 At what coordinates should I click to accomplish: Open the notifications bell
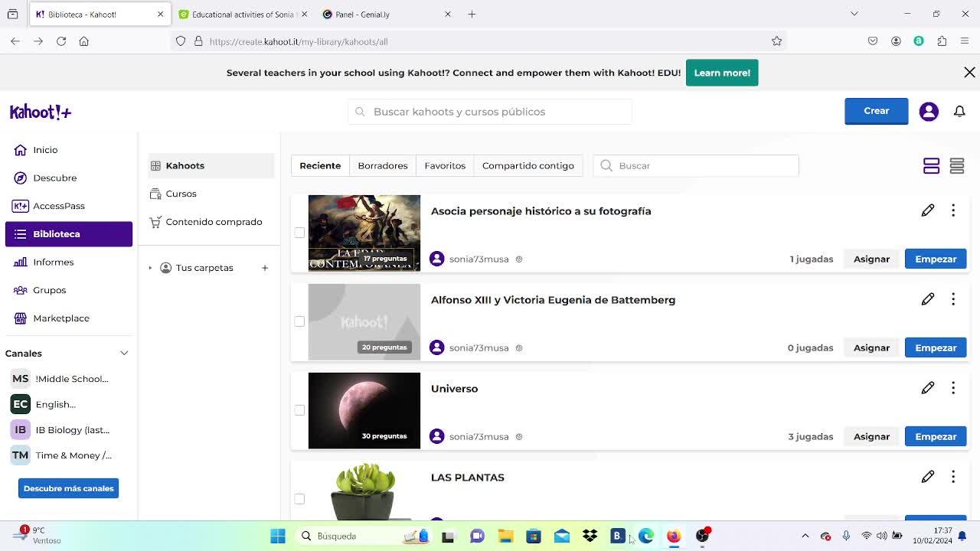pyautogui.click(x=959, y=111)
